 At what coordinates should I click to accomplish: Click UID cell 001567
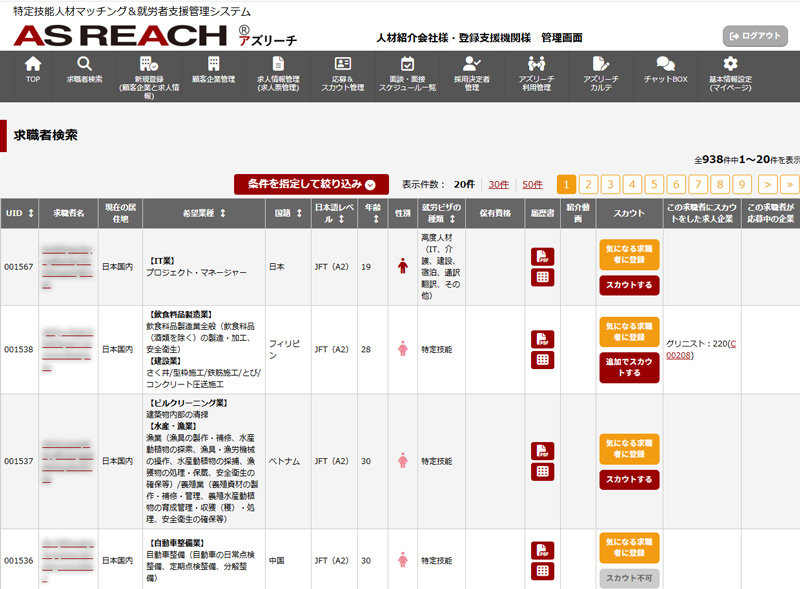19,267
